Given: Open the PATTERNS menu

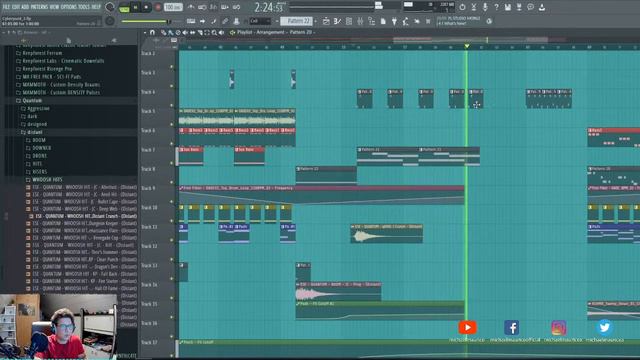Looking at the screenshot, I should coord(40,7).
